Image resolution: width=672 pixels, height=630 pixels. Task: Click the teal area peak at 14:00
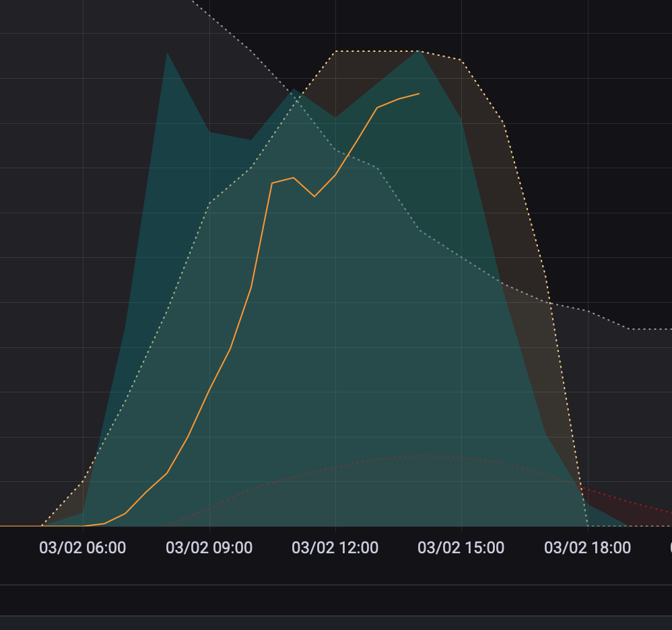tap(419, 50)
